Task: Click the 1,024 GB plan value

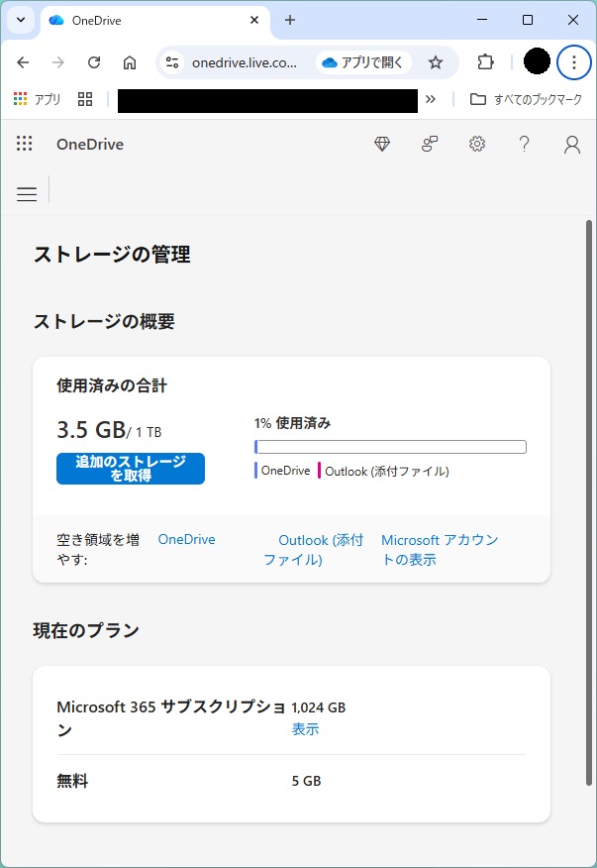Action: click(x=319, y=706)
